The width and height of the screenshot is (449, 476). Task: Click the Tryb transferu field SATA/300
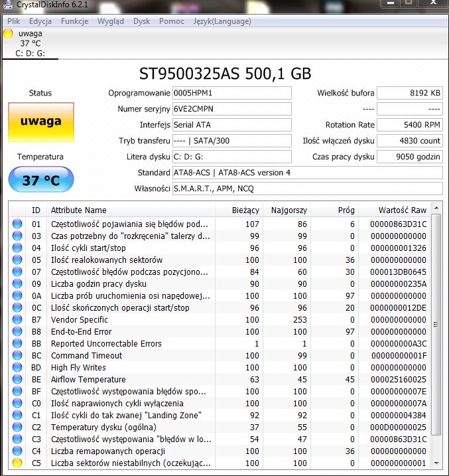coord(232,141)
